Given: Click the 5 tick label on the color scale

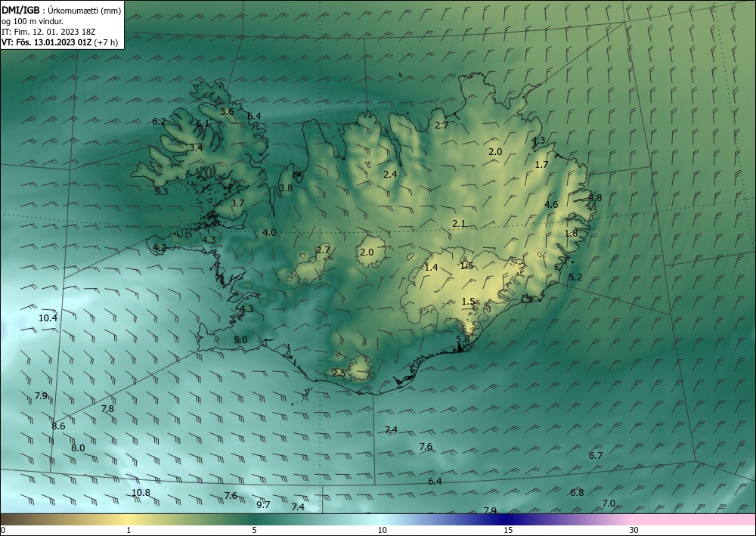Looking at the screenshot, I should point(254,530).
